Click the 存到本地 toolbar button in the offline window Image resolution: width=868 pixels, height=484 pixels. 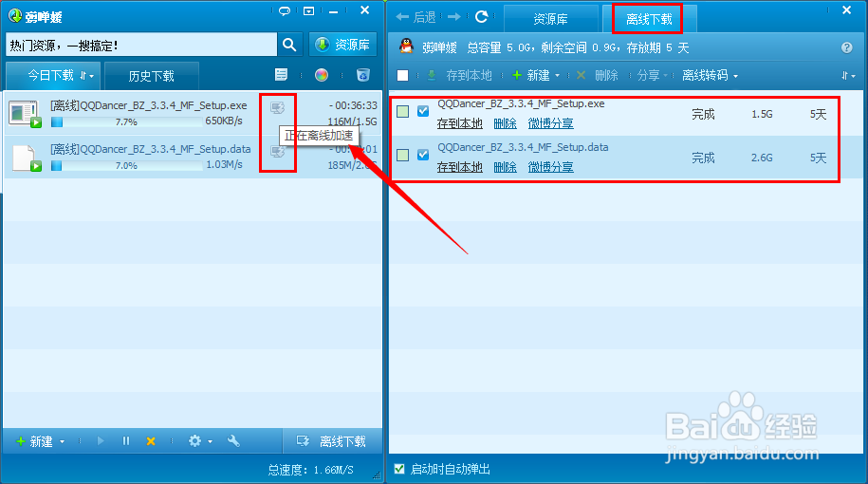[459, 75]
